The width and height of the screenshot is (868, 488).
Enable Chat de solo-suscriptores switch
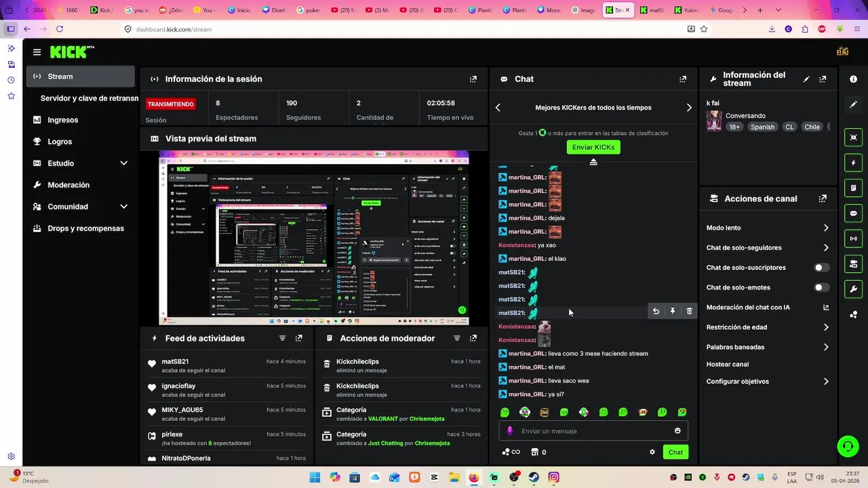tap(821, 268)
